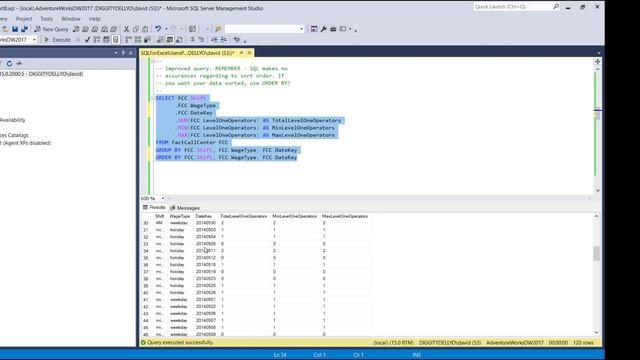Open the Window menu

pos(71,19)
